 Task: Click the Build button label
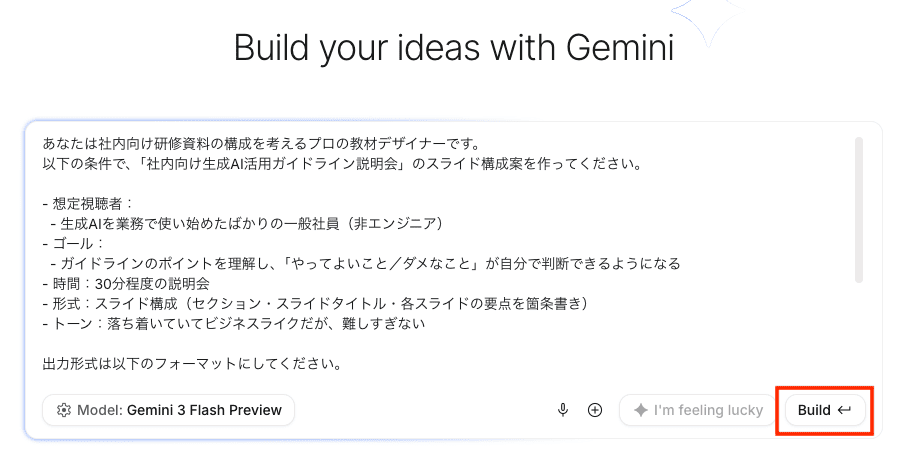tap(814, 410)
